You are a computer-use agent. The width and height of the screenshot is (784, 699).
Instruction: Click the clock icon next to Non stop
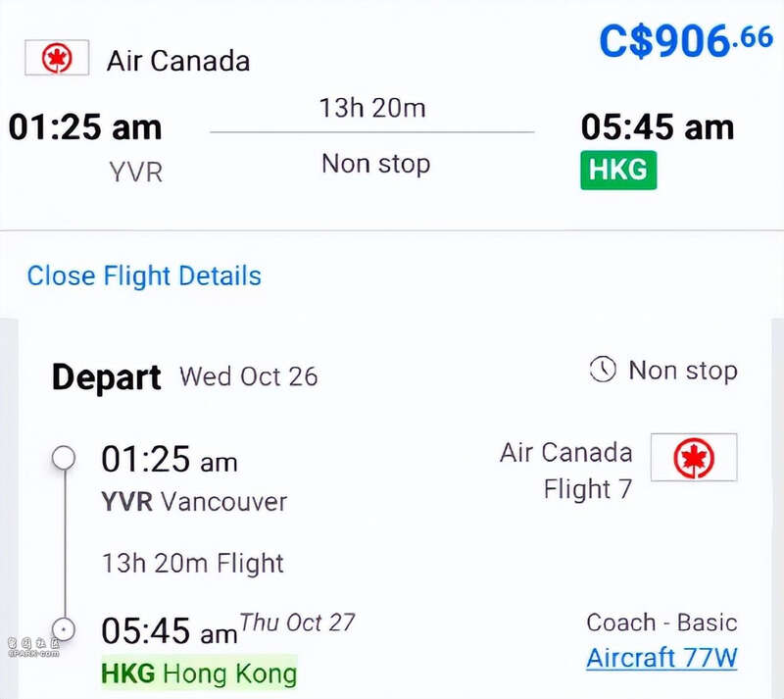(603, 370)
